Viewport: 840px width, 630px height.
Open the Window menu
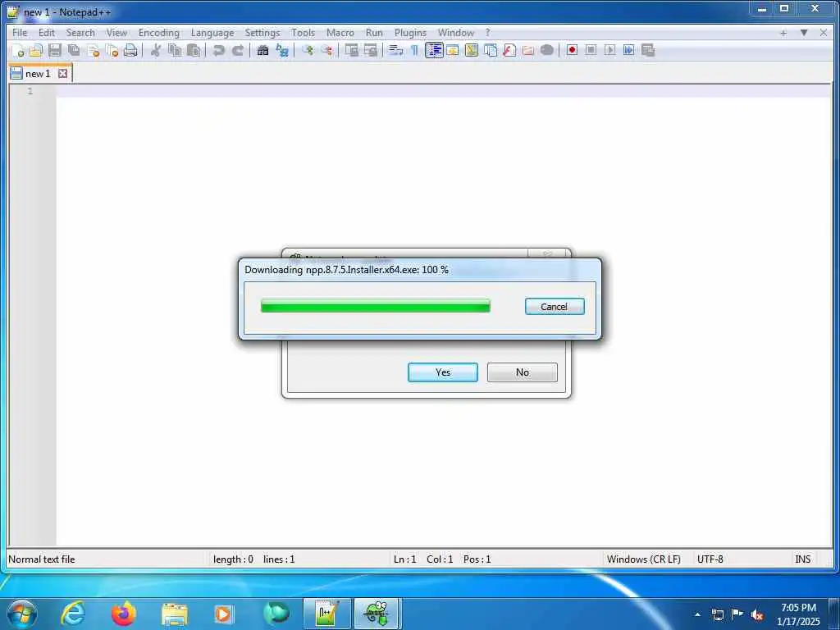tap(456, 33)
